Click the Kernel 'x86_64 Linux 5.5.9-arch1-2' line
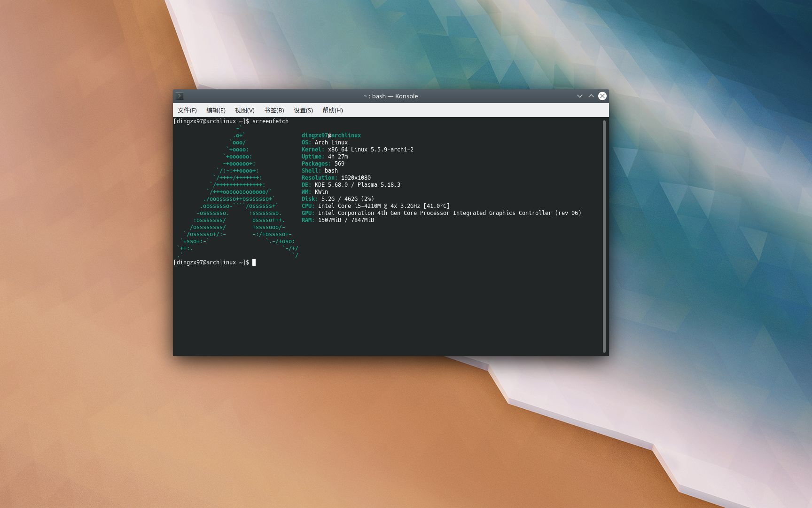 358,150
